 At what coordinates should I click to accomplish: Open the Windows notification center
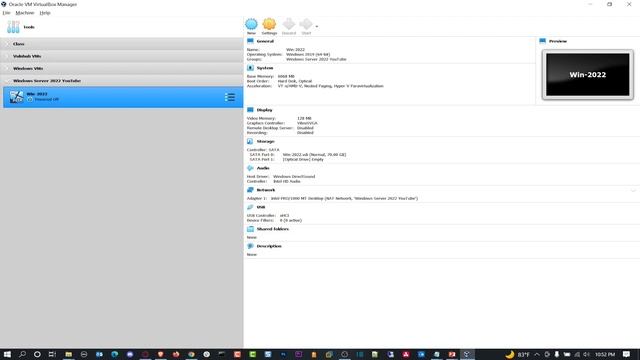(627, 354)
